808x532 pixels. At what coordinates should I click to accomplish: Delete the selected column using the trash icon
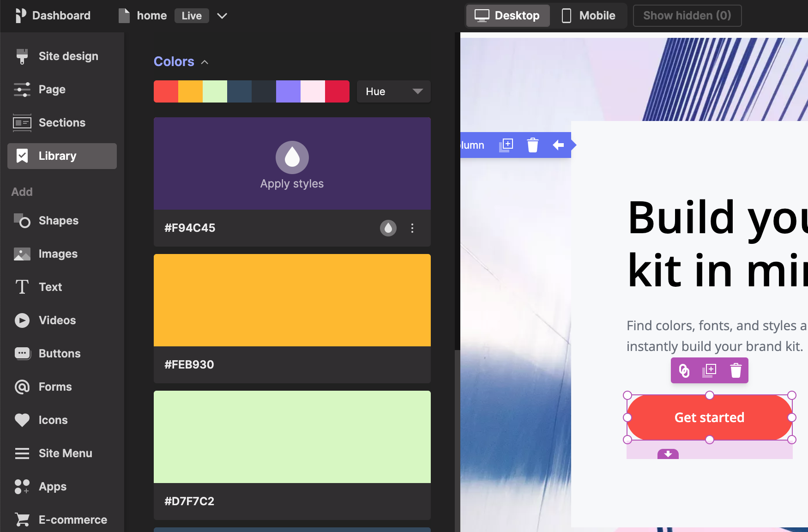click(x=533, y=145)
